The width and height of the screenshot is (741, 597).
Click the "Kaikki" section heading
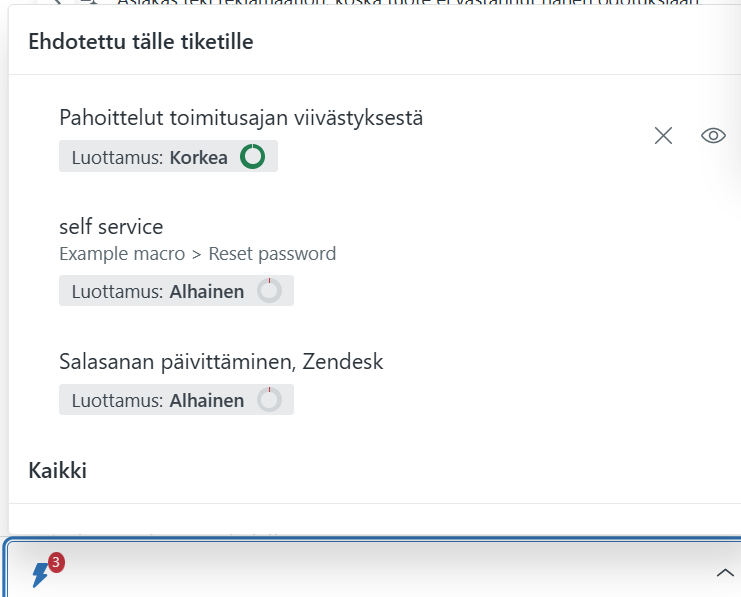[57, 470]
